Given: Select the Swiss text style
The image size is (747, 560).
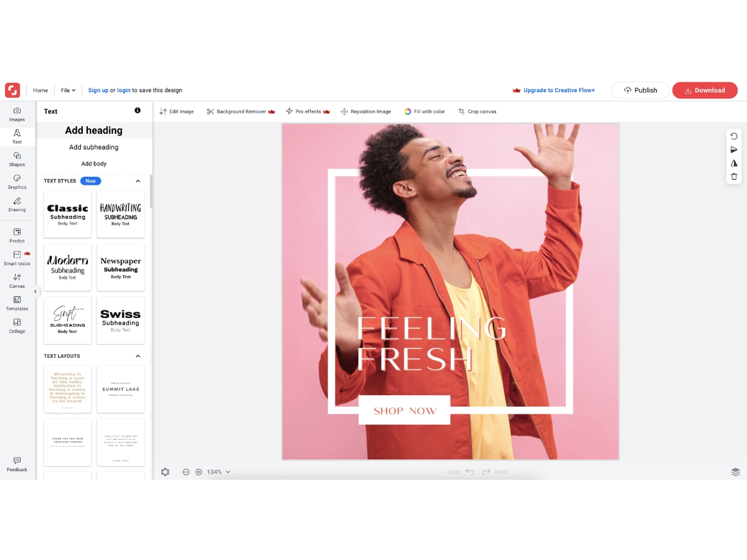Looking at the screenshot, I should point(121,320).
